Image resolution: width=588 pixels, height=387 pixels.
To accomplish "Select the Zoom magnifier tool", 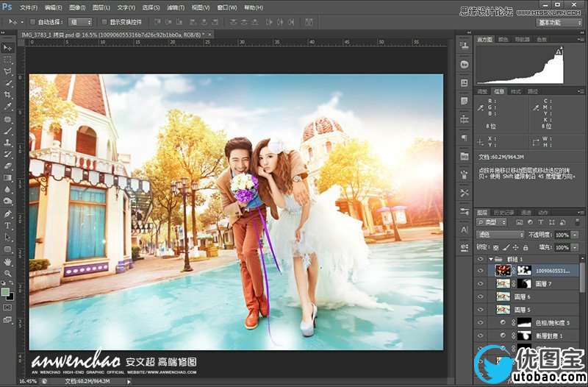I will tap(7, 273).
